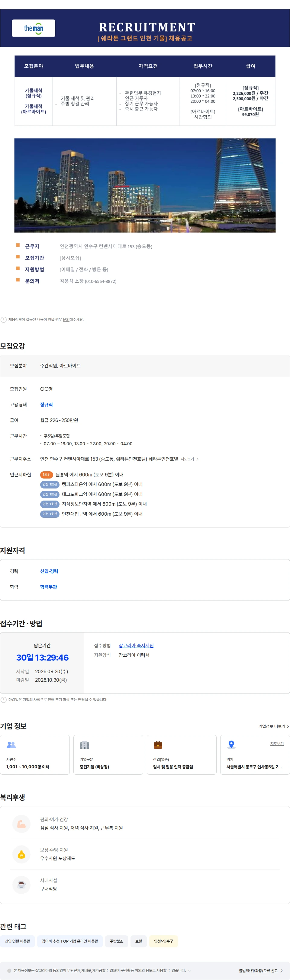Click the 인천 1호선 badge for 캠퍼스타운역
Image resolution: width=290 pixels, height=980 pixels.
[50, 484]
